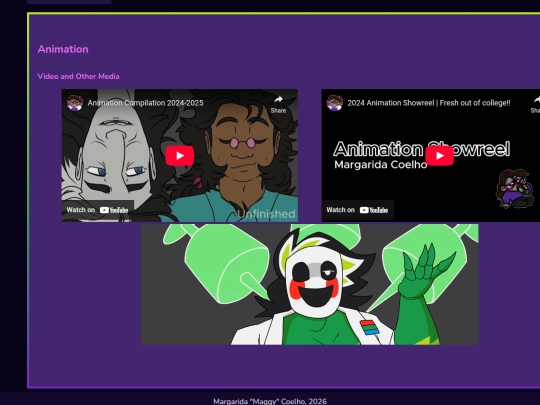Click Watch on YouTube under Animation Compilation video
This screenshot has width=540, height=405.
tap(97, 210)
